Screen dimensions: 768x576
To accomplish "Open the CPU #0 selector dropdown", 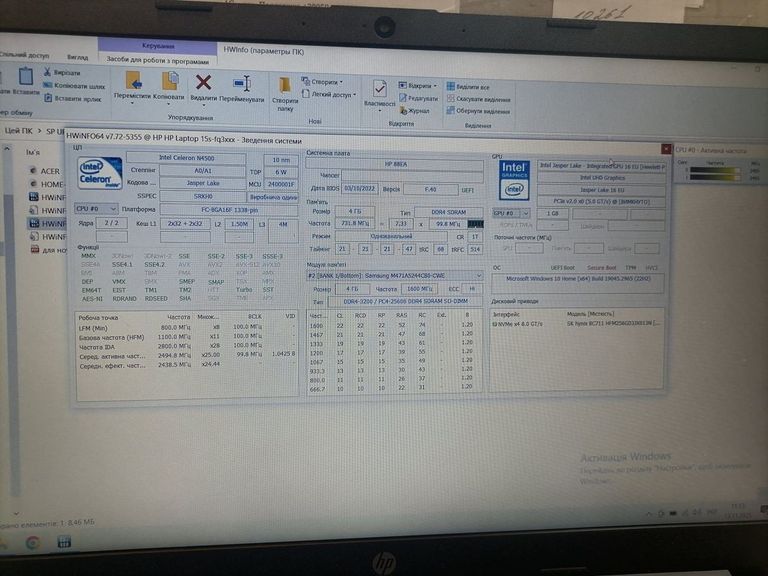I will point(97,209).
